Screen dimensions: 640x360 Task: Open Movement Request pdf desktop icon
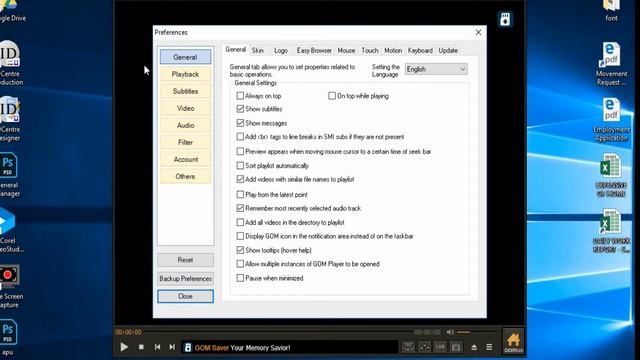coord(611,64)
